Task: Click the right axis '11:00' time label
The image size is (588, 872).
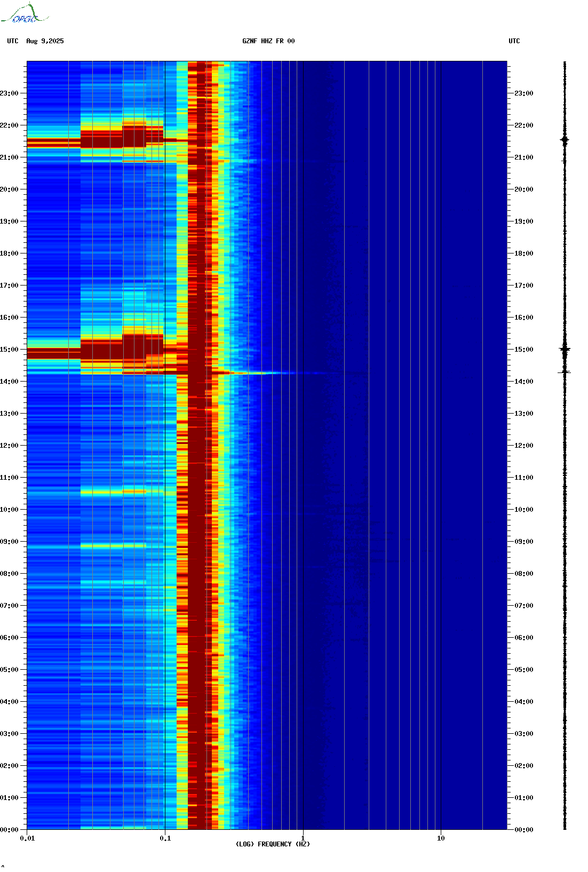Action: coord(523,478)
